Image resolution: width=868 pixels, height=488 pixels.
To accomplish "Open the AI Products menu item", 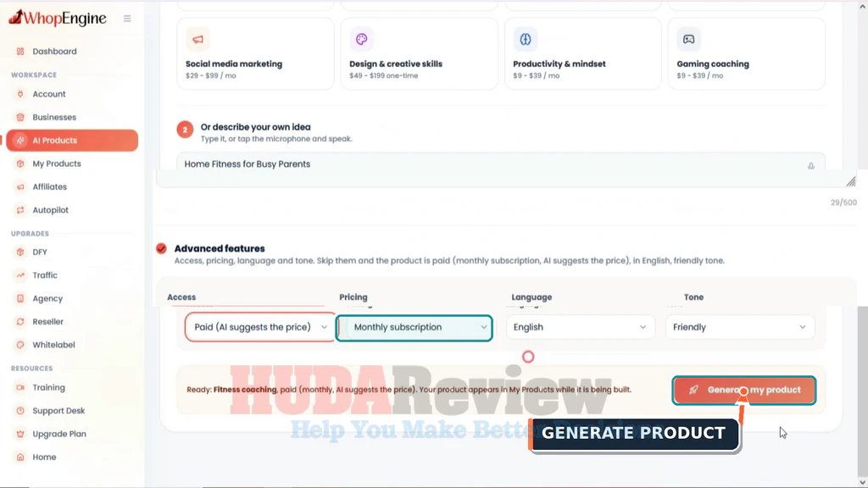I will pos(72,141).
